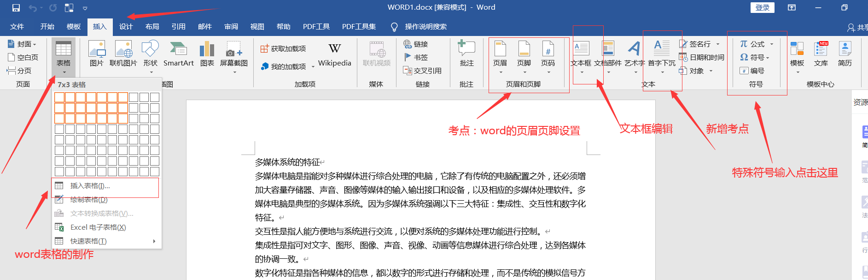This screenshot has width=868, height=280.
Task: Open the Customize Quick Access Toolbar arrow
Action: pos(85,8)
